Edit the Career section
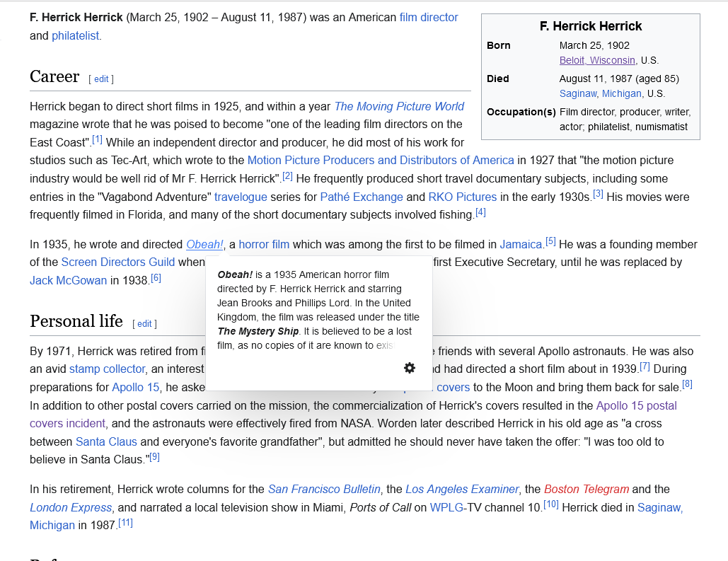Viewport: 728px width, 561px height. coord(101,79)
